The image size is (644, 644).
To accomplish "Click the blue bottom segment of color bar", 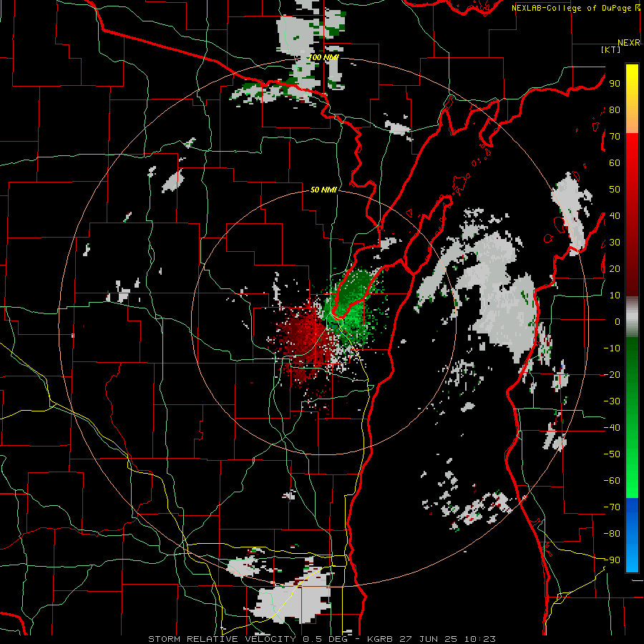I will tap(632, 535).
